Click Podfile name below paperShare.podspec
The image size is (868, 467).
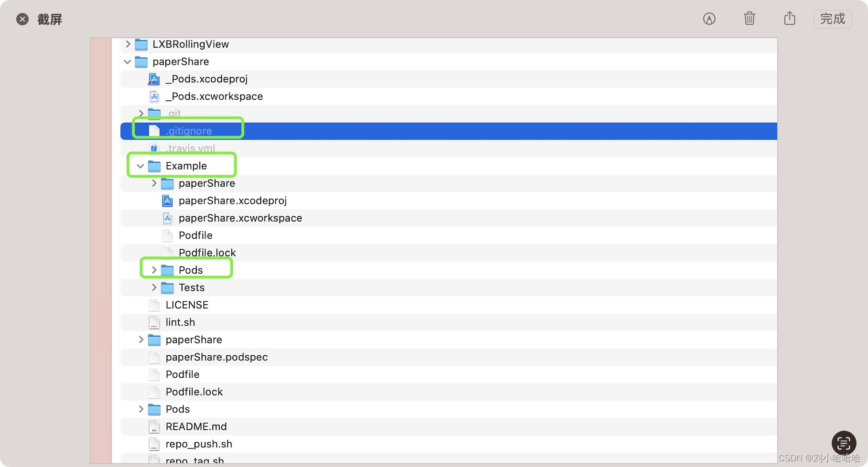tap(183, 374)
